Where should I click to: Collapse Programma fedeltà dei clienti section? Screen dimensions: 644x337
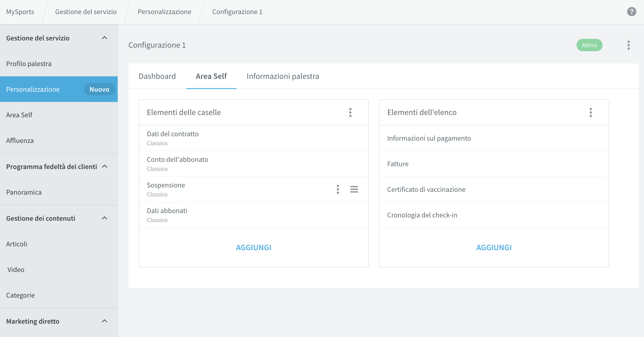point(104,166)
